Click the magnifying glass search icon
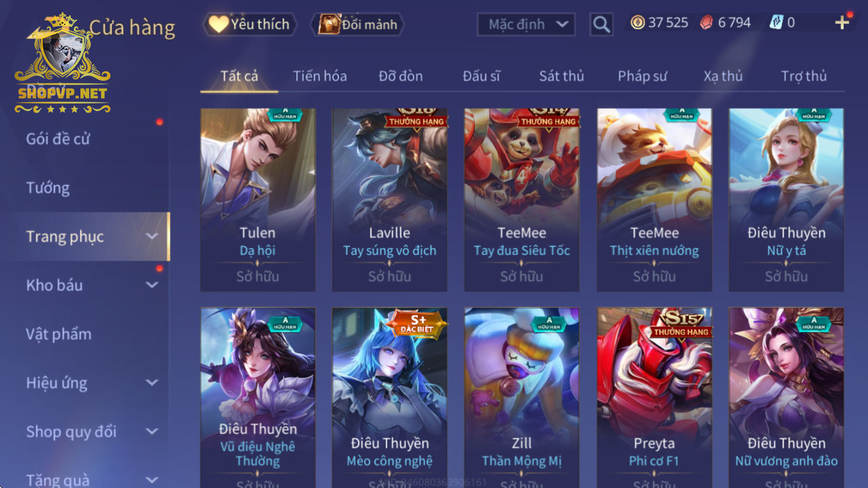 601,24
